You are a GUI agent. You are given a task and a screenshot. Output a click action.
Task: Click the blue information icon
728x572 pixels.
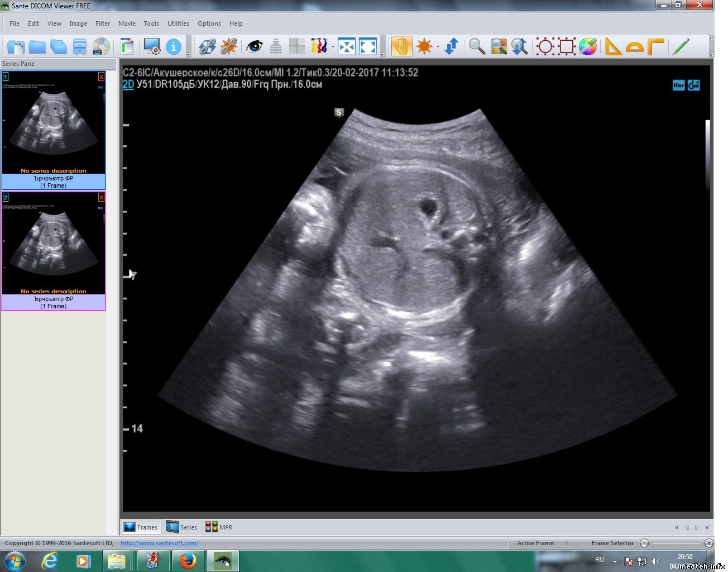tap(174, 46)
